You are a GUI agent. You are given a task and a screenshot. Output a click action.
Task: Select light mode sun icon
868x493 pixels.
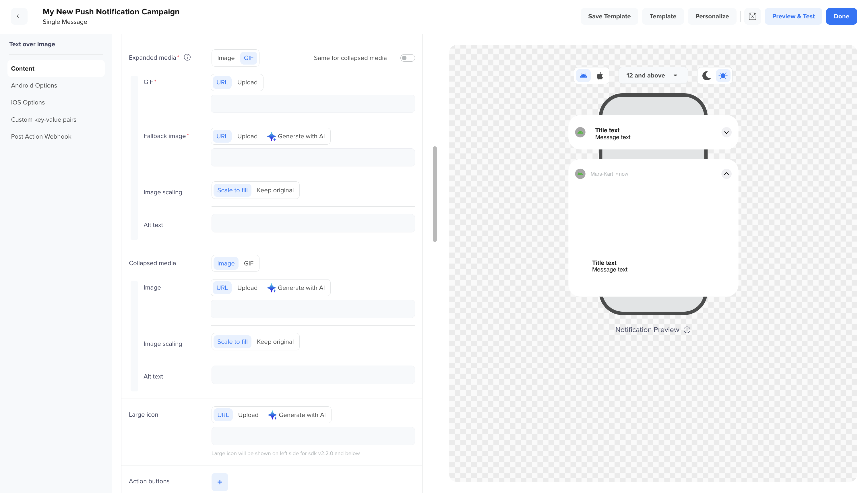[723, 75]
